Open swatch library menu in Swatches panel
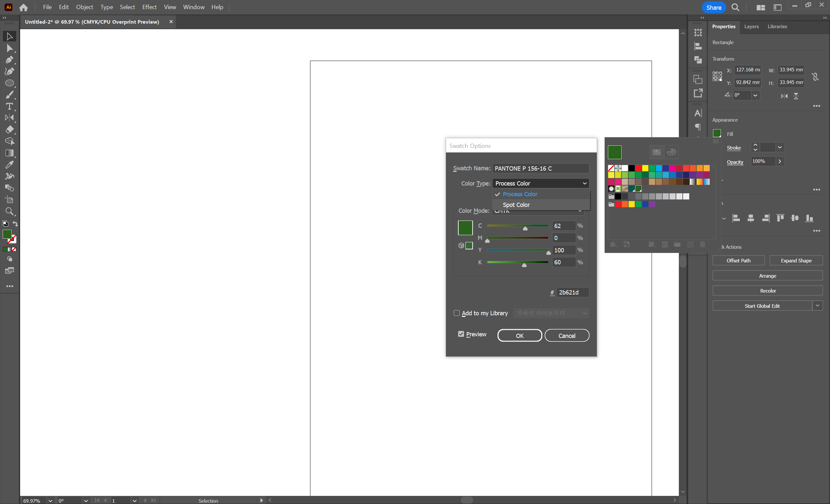The image size is (830, 504). click(x=614, y=244)
